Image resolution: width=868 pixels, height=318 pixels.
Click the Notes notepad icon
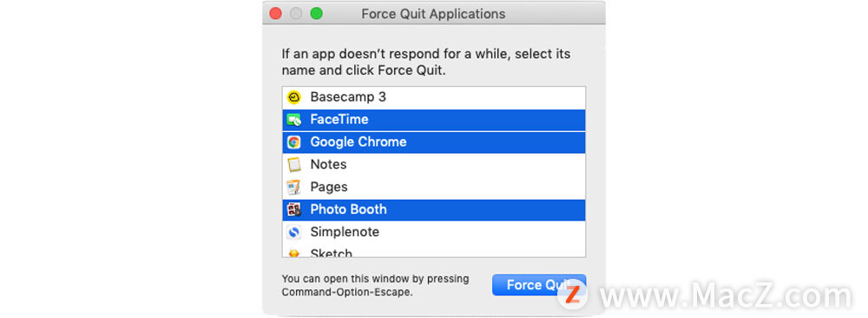tap(294, 164)
